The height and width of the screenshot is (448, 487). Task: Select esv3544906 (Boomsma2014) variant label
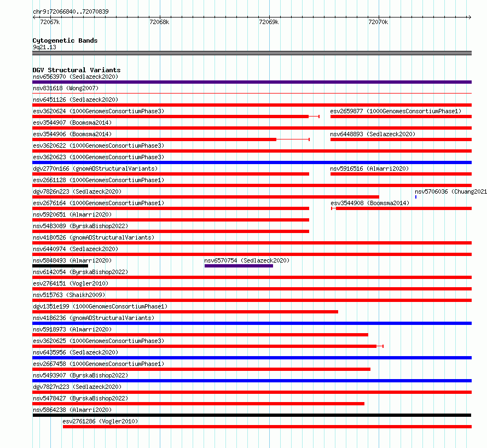click(x=72, y=134)
